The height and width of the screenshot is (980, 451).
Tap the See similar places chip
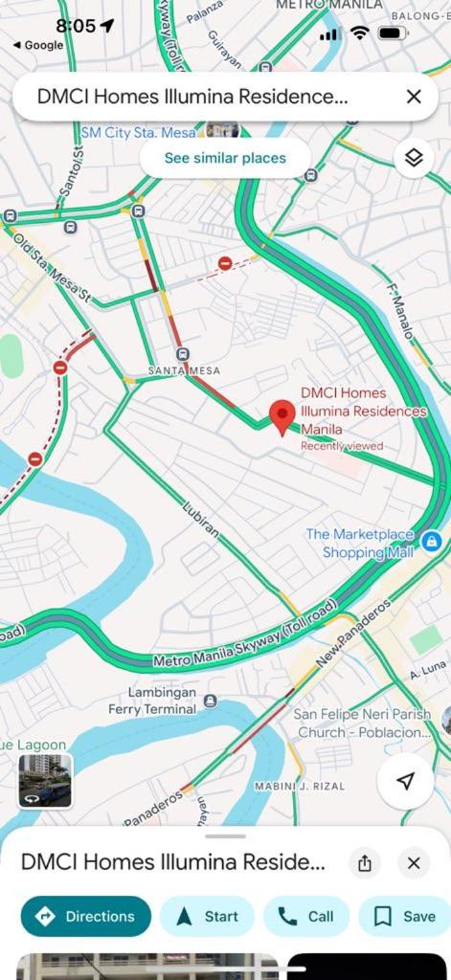coord(225,158)
